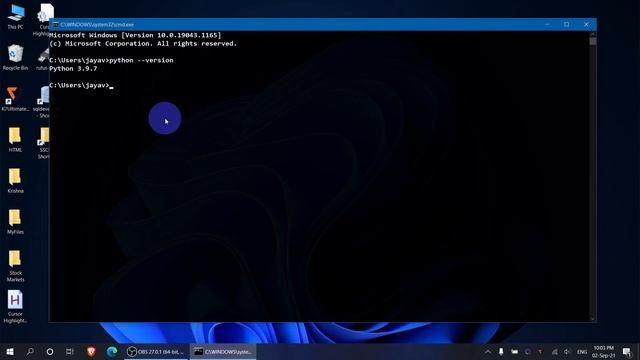Click the scrollbar down arrow in cmd

coord(593,318)
